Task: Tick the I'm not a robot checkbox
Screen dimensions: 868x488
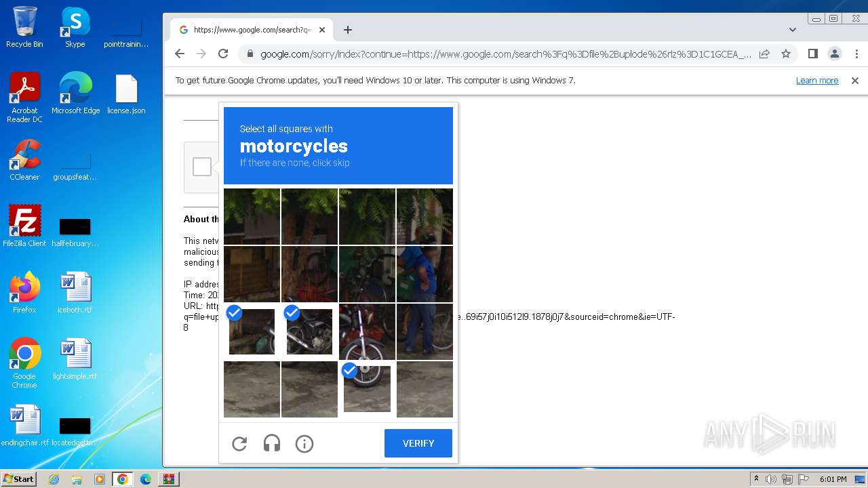Action: (x=202, y=167)
